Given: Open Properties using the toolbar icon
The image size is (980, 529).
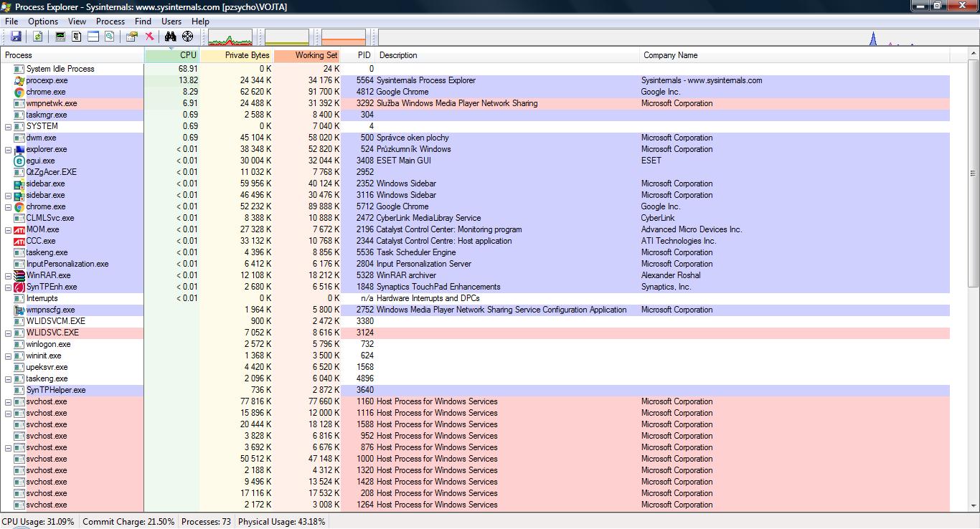Looking at the screenshot, I should click(x=131, y=37).
